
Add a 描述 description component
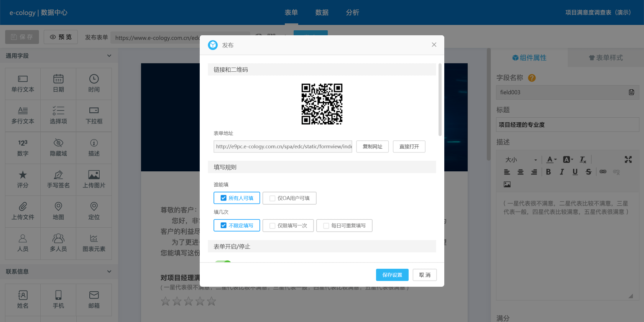pos(94,148)
